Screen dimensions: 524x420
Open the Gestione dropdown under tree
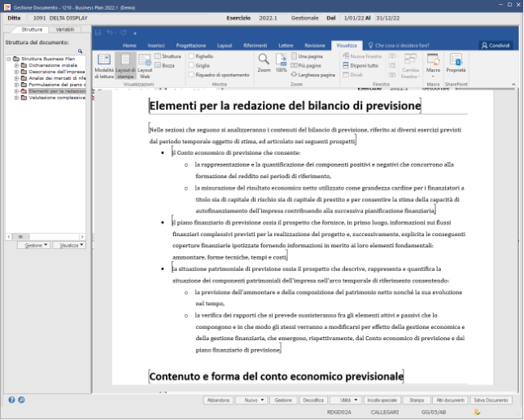[x=34, y=245]
